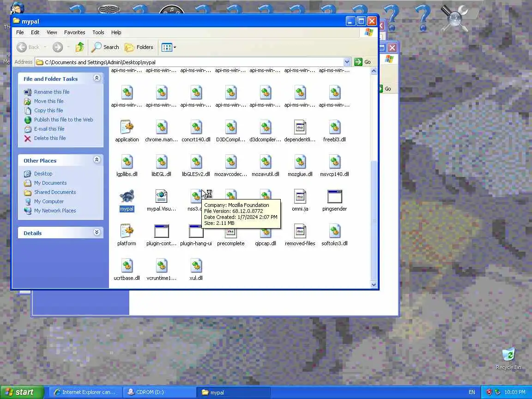Select the dependentli... file icon
The image size is (532, 399).
pos(300,127)
